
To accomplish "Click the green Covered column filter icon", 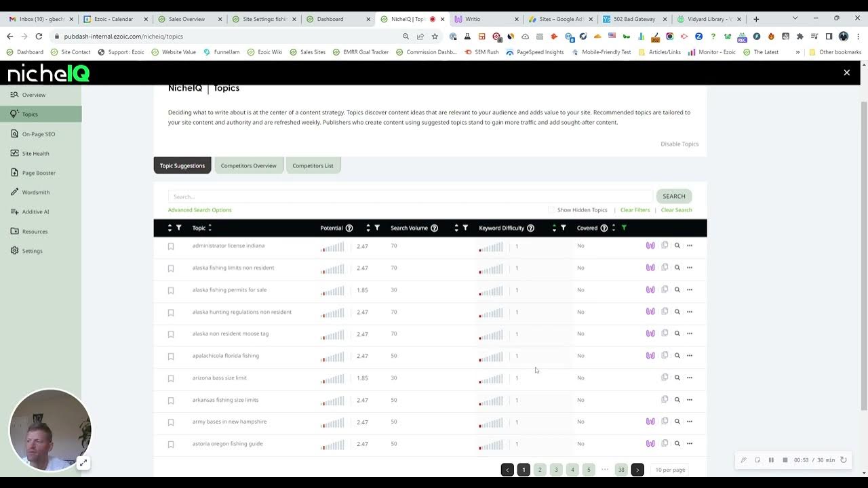I will (x=624, y=228).
